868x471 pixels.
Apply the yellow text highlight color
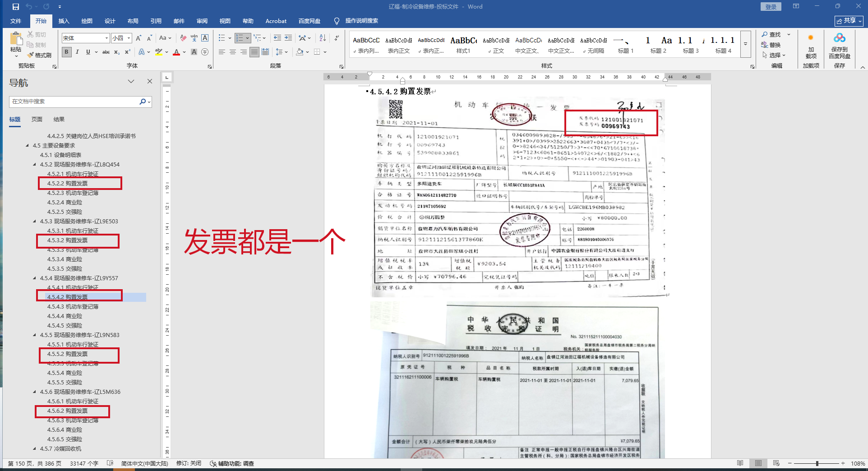point(158,52)
